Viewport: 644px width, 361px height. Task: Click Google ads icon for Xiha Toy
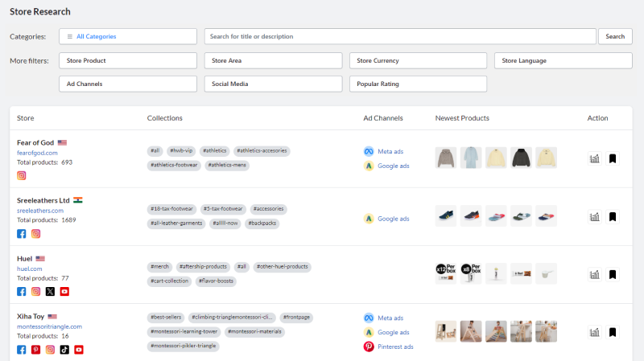(369, 332)
